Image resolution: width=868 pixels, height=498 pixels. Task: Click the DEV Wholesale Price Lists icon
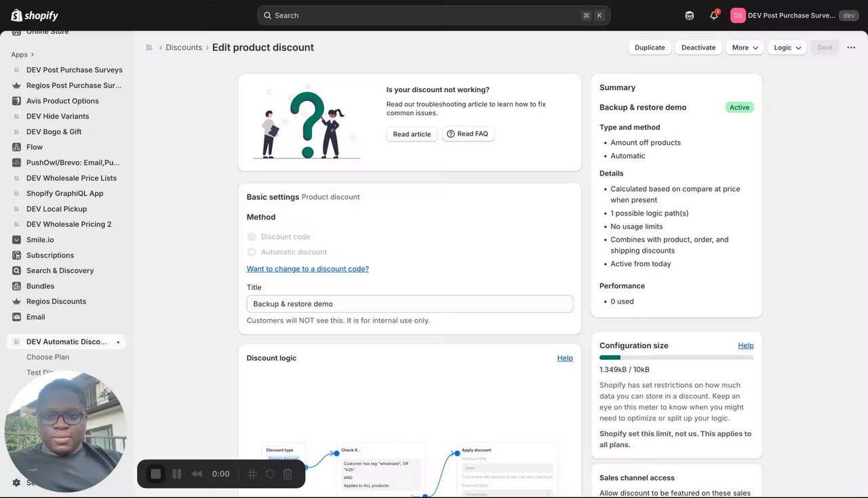16,178
